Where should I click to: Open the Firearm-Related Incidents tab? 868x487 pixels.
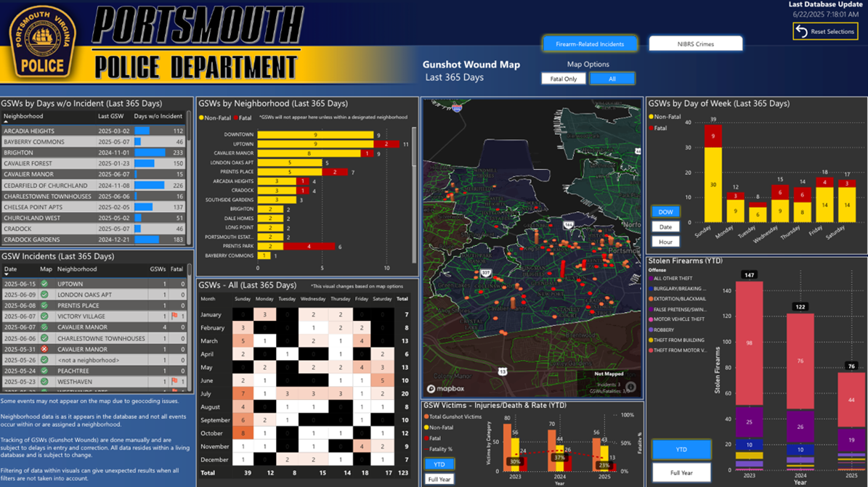point(590,44)
